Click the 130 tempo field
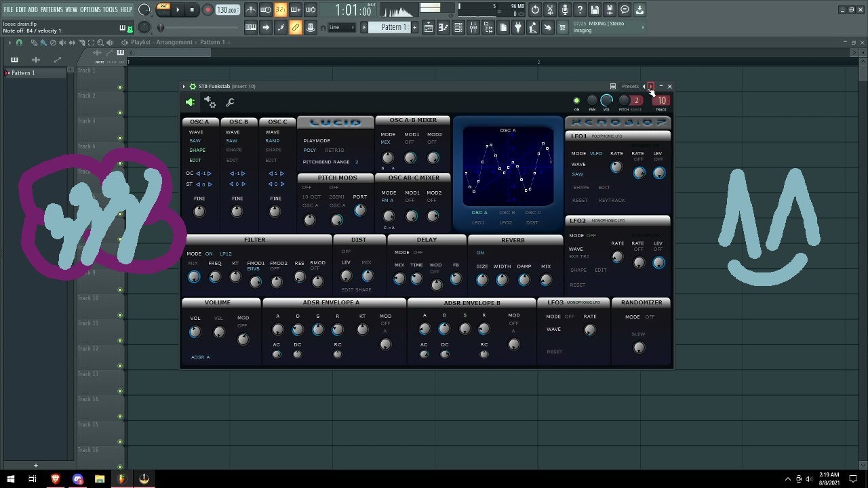Image resolution: width=868 pixels, height=488 pixels. click(x=227, y=10)
